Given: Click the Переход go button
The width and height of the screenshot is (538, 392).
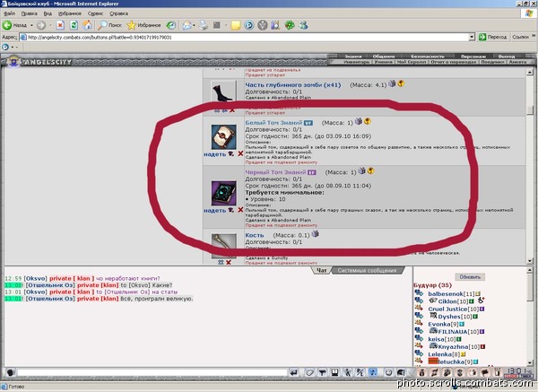Looking at the screenshot, I should (x=492, y=37).
